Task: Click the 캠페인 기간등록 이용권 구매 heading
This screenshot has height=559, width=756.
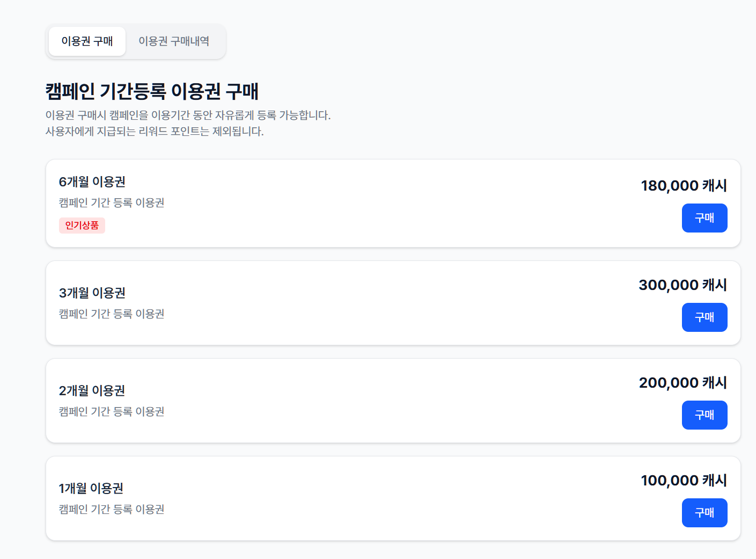Action: click(x=152, y=92)
